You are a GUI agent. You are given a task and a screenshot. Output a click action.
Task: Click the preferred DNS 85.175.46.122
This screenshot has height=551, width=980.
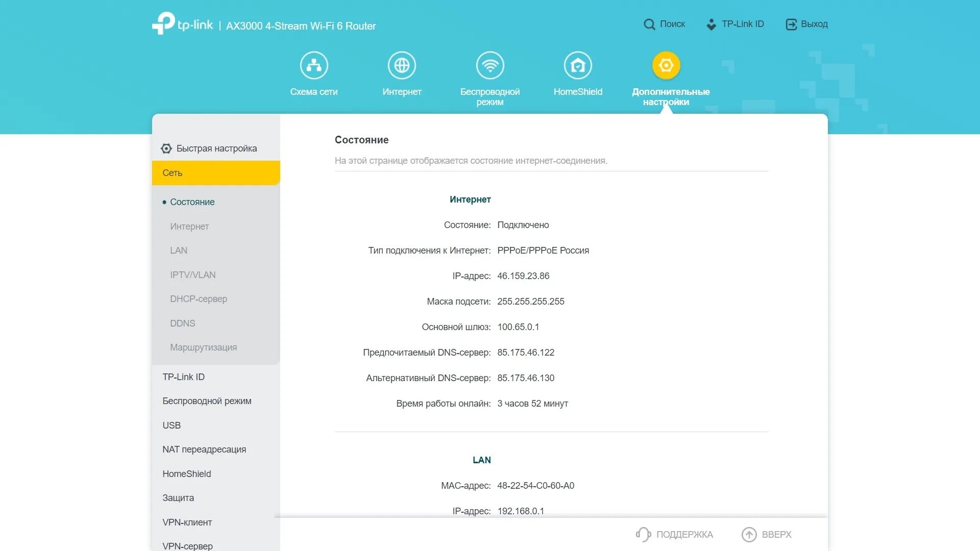click(x=526, y=353)
